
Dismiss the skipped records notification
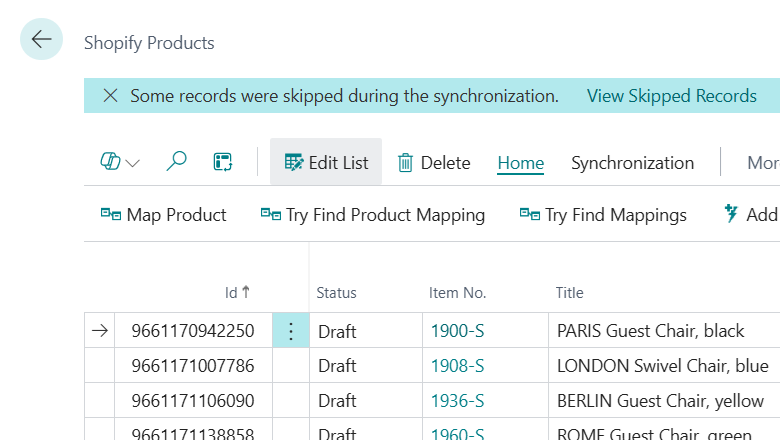110,96
